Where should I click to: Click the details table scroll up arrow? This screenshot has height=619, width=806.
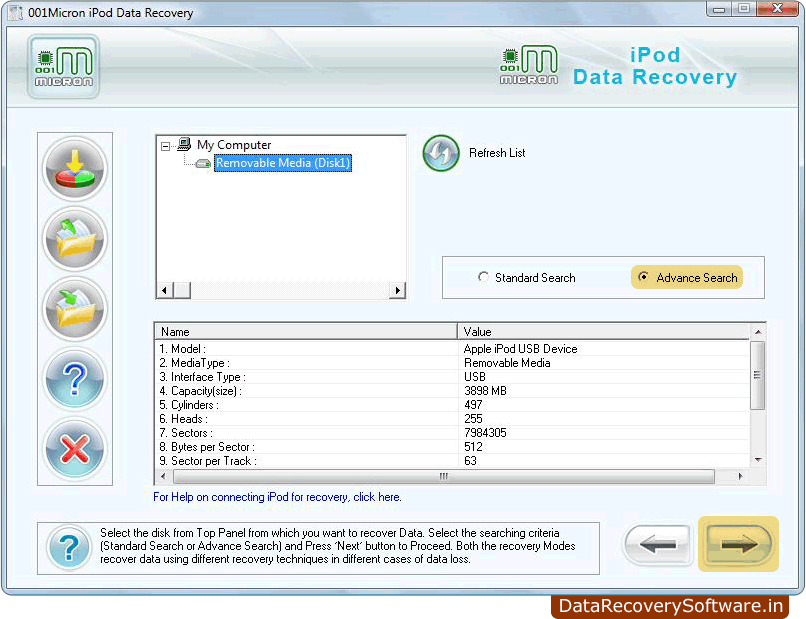(x=758, y=332)
